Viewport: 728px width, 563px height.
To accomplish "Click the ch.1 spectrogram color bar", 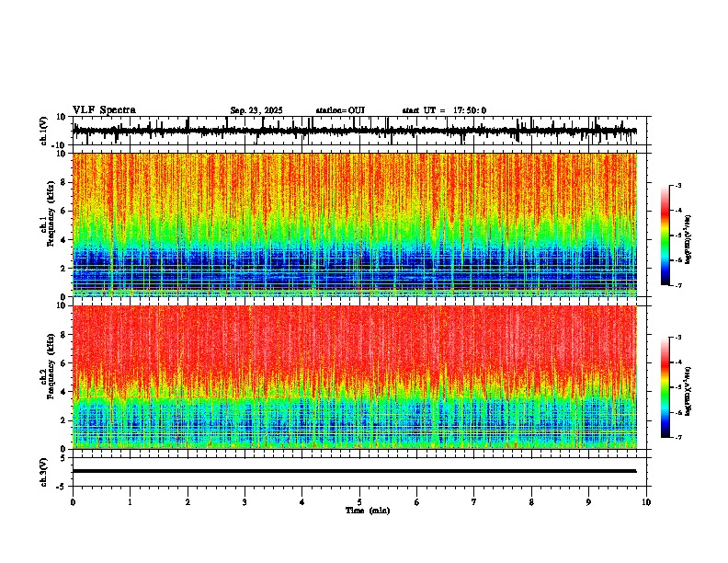I will pos(665,236).
